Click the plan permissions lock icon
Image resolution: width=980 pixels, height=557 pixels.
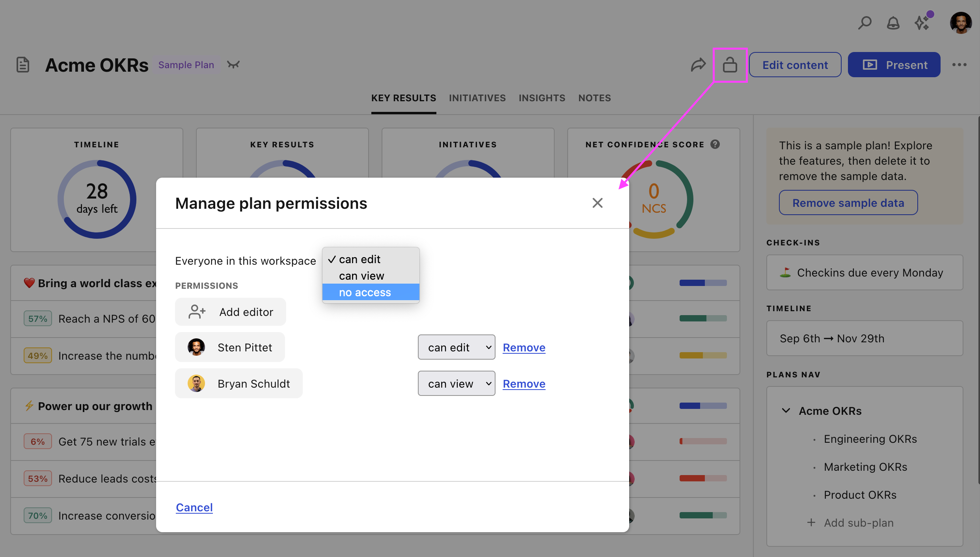730,65
